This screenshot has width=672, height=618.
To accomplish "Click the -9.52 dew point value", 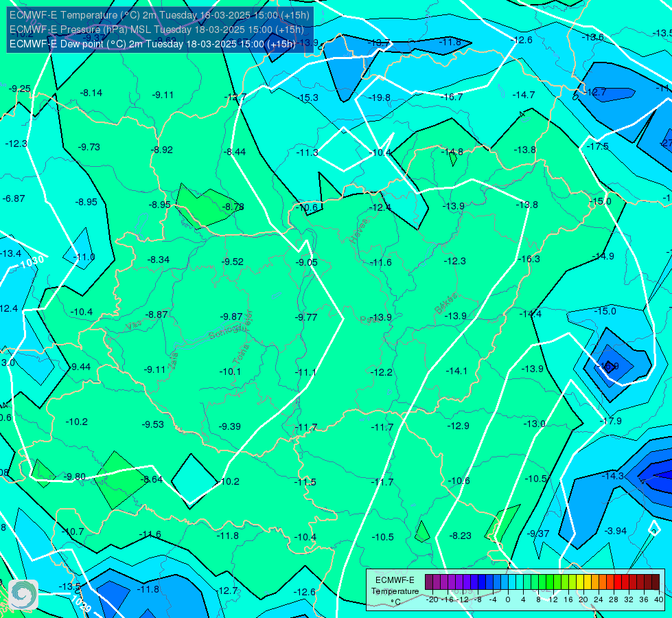I will click(232, 262).
